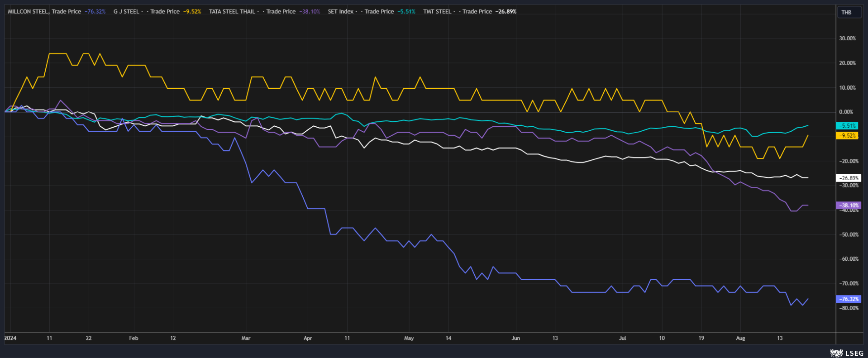The image size is (868, 358).
Task: Click MILLCON STEEL value -76.32% in legend
Action: [x=95, y=12]
